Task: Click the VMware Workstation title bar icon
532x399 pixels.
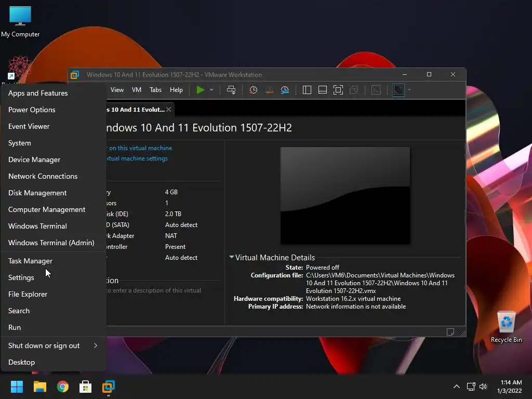Action: [x=75, y=75]
